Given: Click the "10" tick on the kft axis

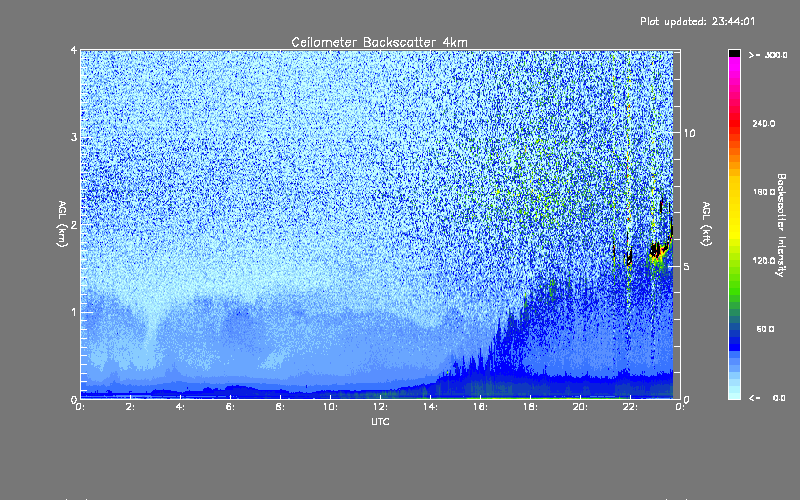Looking at the screenshot, I should point(689,133).
